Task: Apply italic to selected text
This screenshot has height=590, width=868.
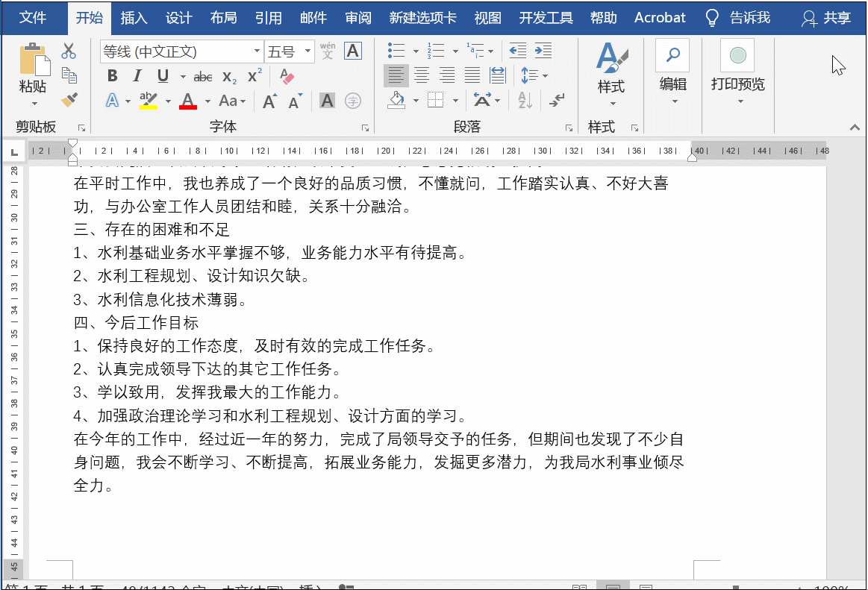Action: [x=137, y=75]
